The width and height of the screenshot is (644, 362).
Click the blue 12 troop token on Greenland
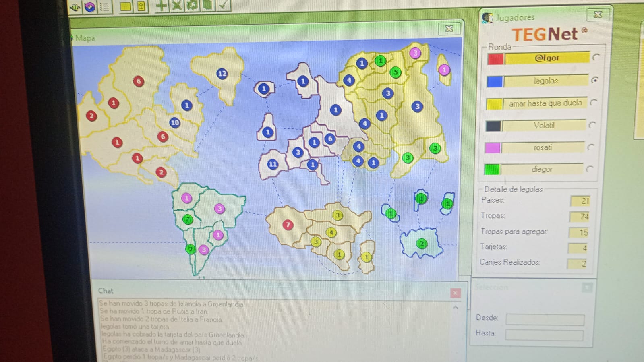222,74
